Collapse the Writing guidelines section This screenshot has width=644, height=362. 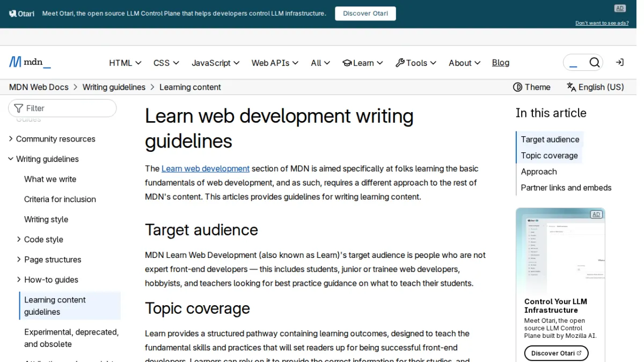point(11,159)
